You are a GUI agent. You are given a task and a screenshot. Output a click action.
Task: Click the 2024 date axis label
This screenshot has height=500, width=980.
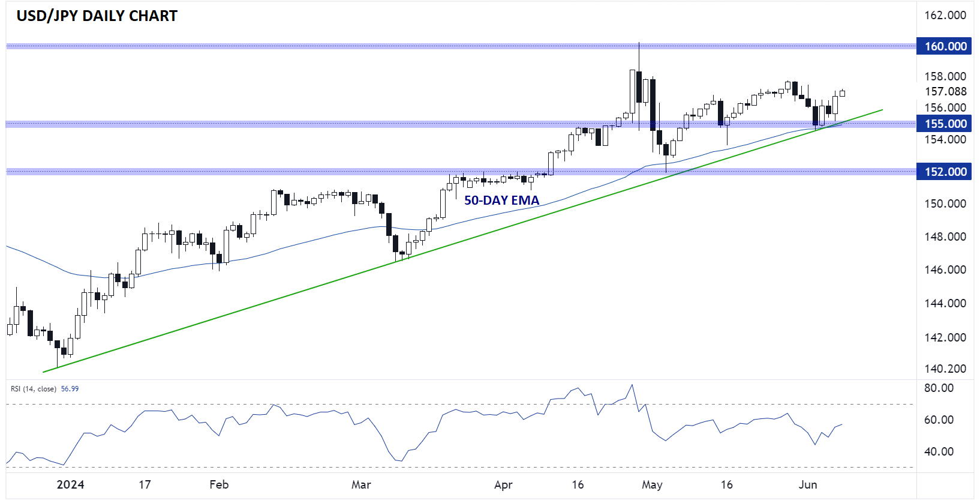(x=70, y=484)
